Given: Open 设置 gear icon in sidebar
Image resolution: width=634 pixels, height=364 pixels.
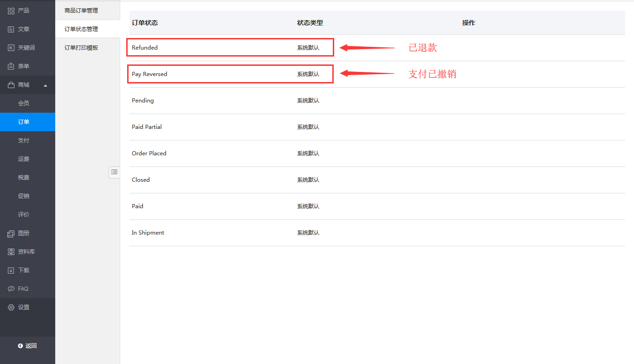Looking at the screenshot, I should point(11,307).
